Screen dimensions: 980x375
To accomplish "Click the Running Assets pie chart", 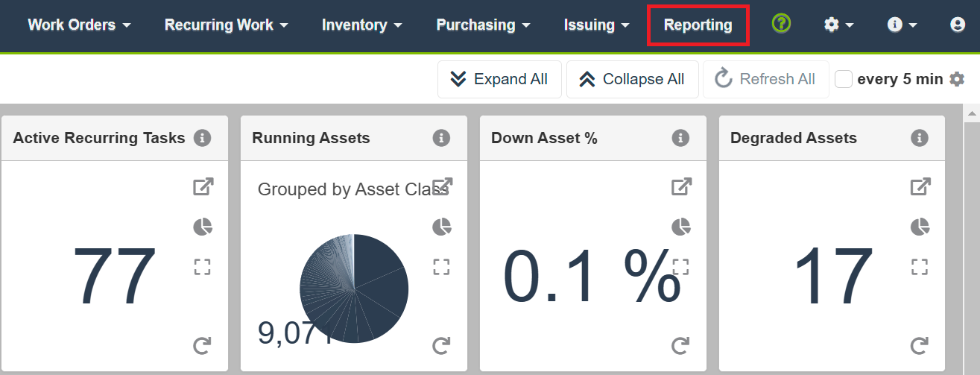I will pos(355,288).
